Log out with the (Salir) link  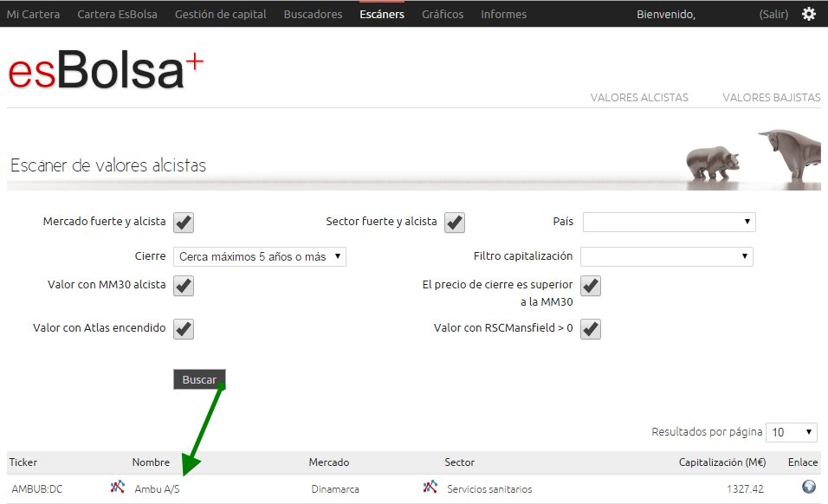(773, 14)
